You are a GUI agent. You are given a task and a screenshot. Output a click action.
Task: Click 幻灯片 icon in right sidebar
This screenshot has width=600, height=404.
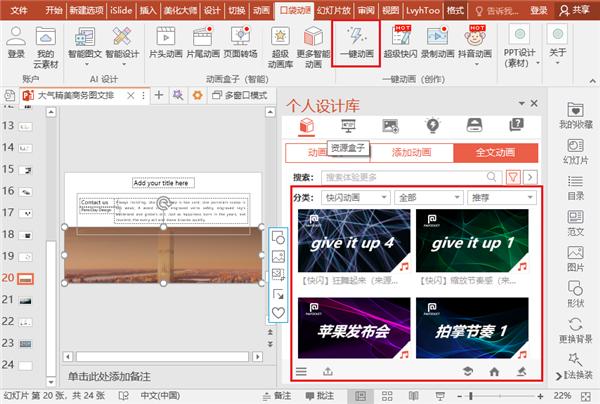pos(576,152)
